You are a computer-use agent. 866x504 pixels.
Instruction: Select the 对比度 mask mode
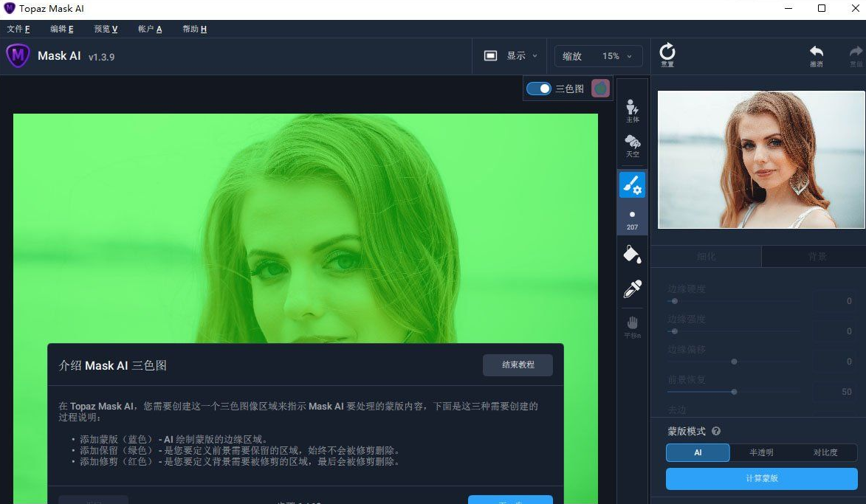(x=825, y=452)
